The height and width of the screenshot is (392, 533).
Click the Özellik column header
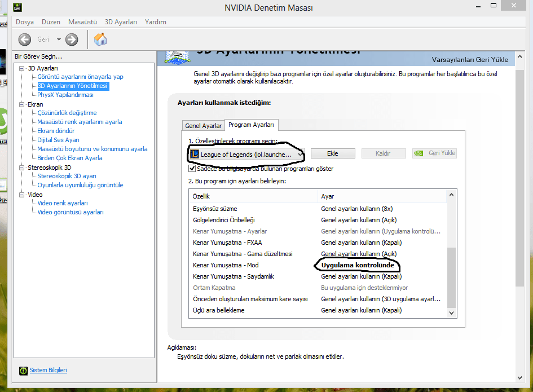click(254, 196)
